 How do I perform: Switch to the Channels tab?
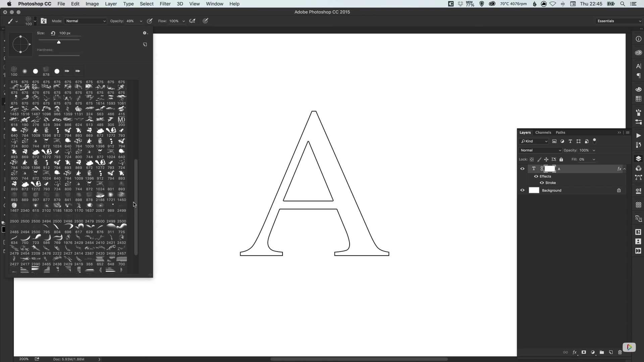(x=543, y=132)
